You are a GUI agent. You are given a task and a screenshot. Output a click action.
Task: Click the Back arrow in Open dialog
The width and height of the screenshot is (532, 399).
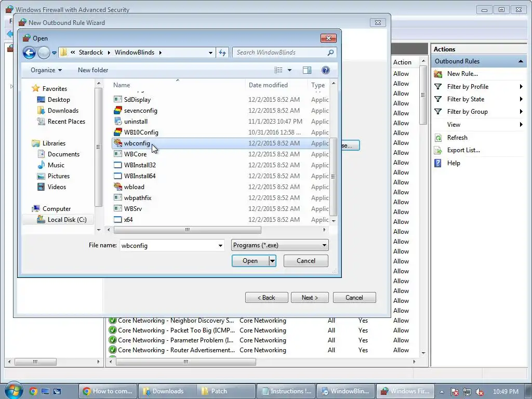pyautogui.click(x=29, y=52)
